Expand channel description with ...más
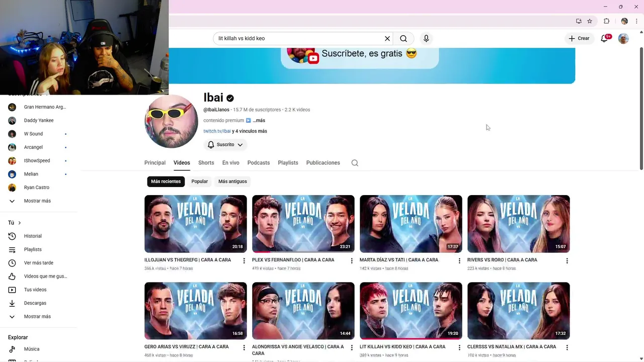Image resolution: width=644 pixels, height=362 pixels. 259,121
